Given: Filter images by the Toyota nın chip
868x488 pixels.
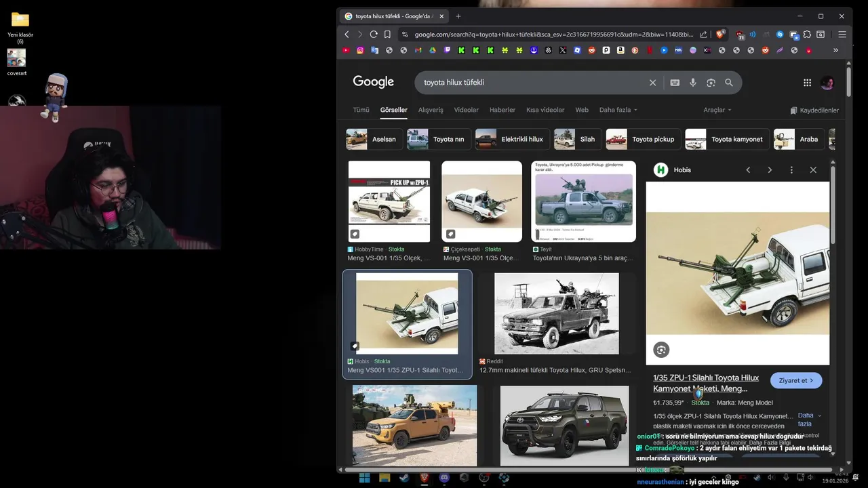Looking at the screenshot, I should pos(438,139).
